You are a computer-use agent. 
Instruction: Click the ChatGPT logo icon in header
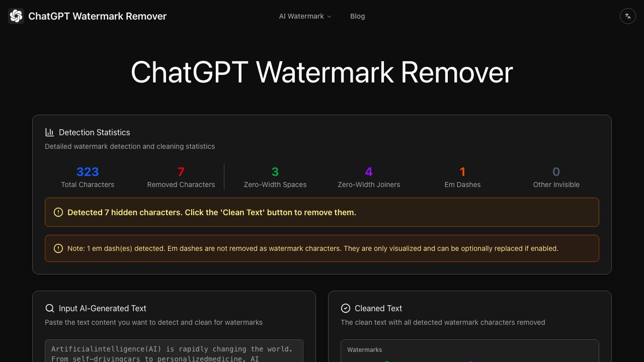click(x=16, y=16)
